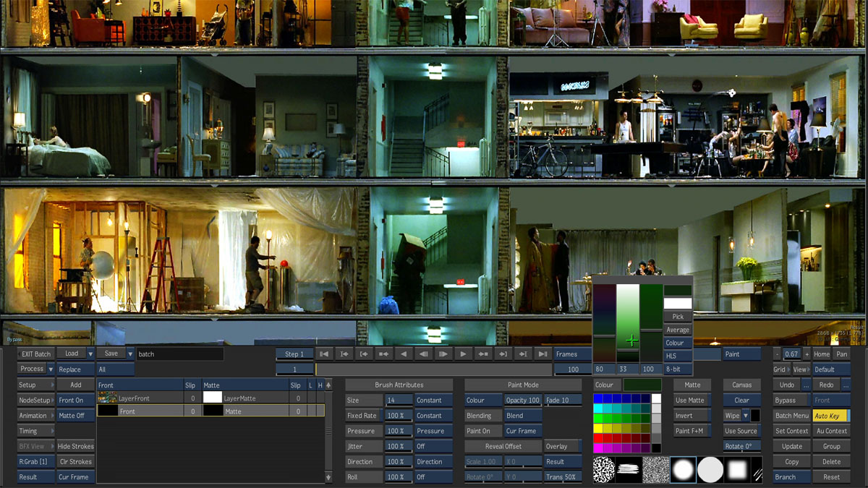Screen dimensions: 868x488
Task: Adjust the Fade 10 slider field
Action: [x=563, y=401]
